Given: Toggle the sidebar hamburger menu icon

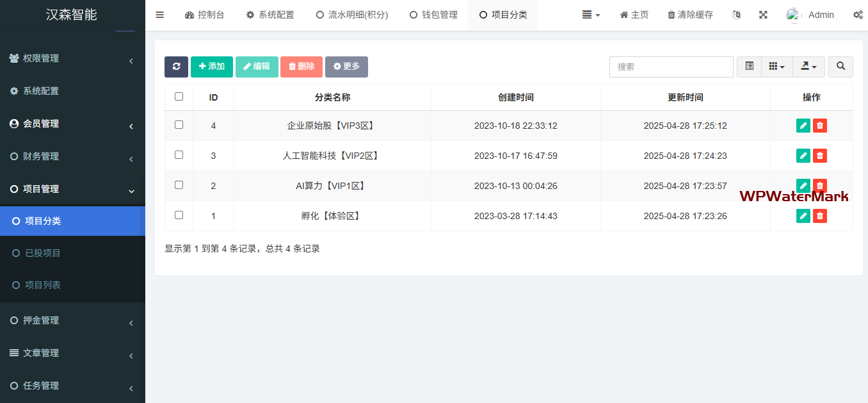Looking at the screenshot, I should [x=160, y=15].
